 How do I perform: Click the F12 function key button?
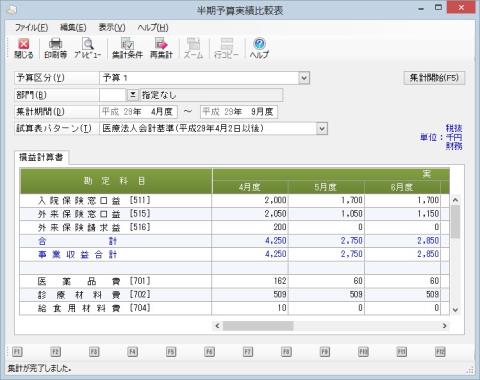[440, 352]
